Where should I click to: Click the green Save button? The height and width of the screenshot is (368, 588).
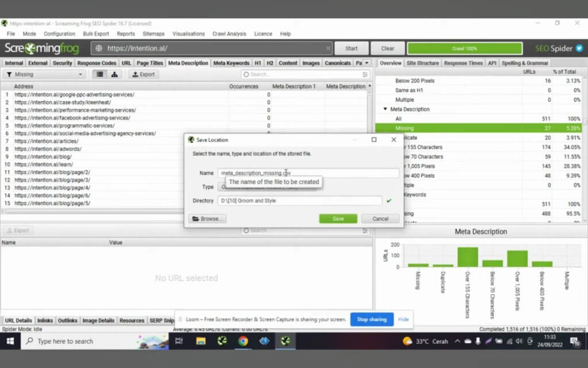[338, 218]
